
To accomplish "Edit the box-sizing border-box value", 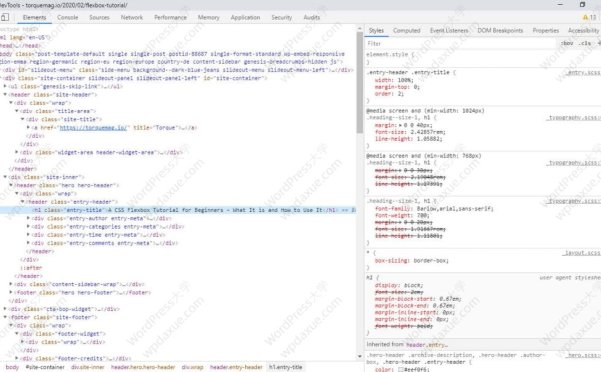I will click(x=431, y=261).
